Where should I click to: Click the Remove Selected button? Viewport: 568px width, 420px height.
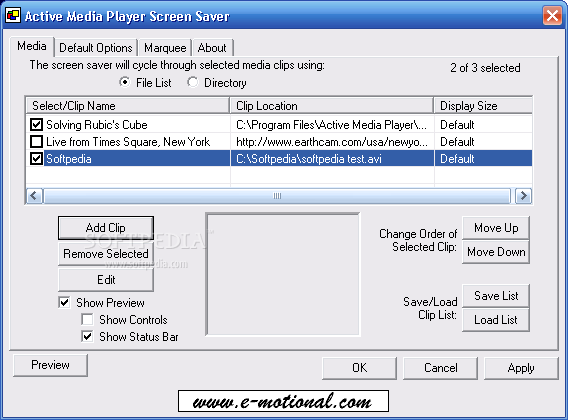click(106, 254)
